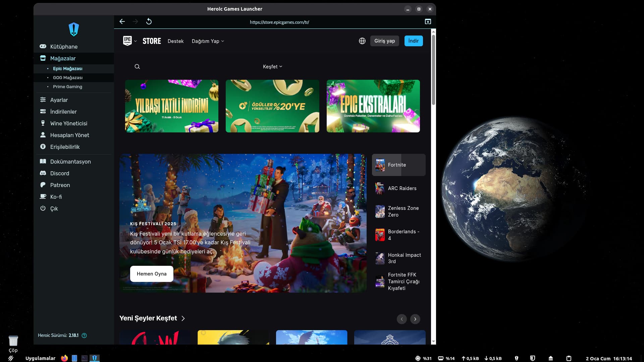Open the Wine Yöneticisi section

pos(68,123)
